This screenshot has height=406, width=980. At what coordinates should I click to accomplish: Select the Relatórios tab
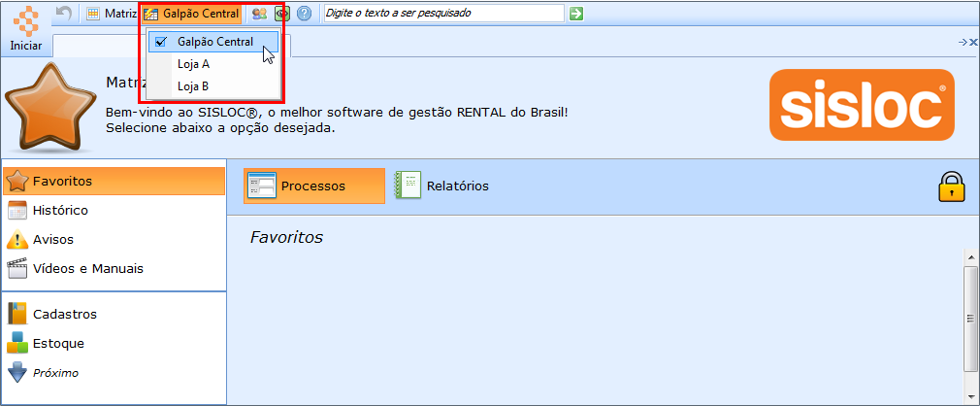[442, 186]
